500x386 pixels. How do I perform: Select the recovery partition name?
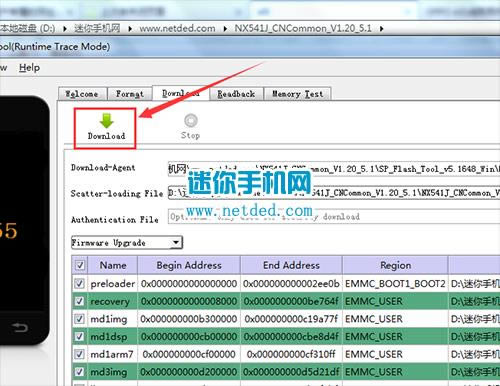(x=110, y=301)
